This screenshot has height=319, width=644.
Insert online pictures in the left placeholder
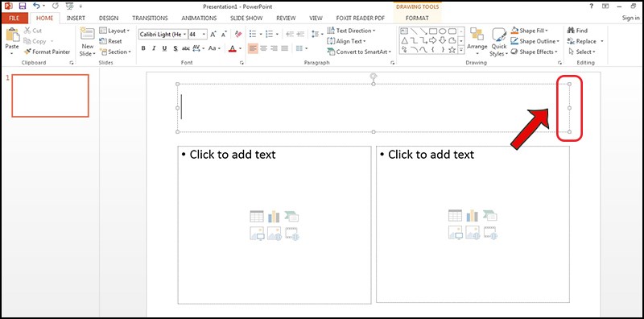click(274, 233)
